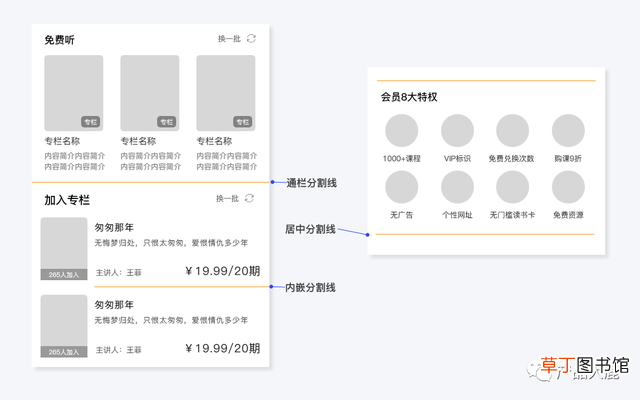This screenshot has width=640, height=400.
Task: Click the 无广告 label
Action: click(x=402, y=215)
